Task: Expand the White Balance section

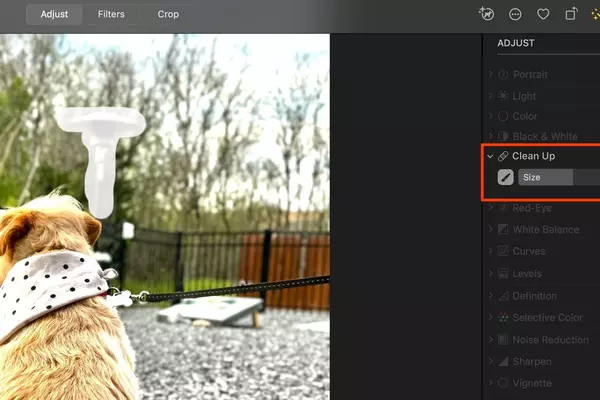Action: pos(491,229)
